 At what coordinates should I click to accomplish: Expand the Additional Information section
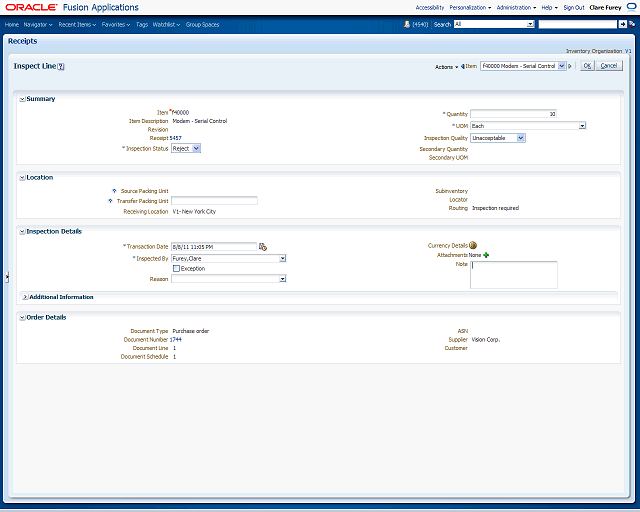pyautogui.click(x=25, y=297)
